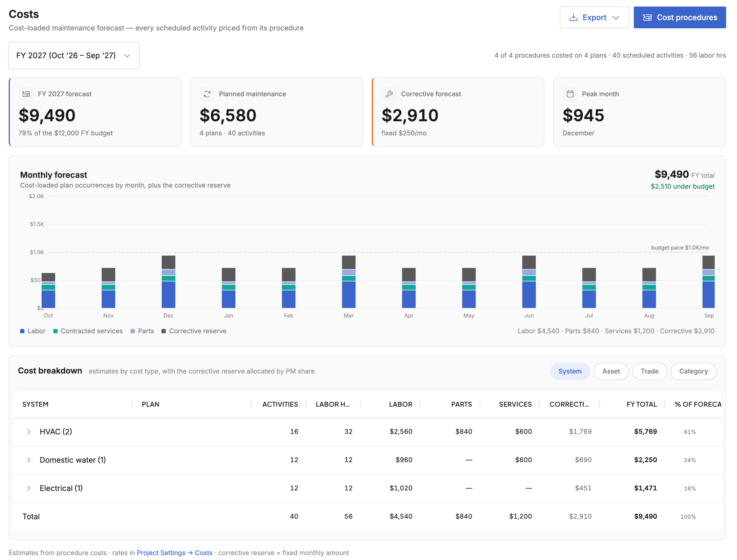
Task: Click the Corrective forecast wrench icon
Action: click(389, 94)
